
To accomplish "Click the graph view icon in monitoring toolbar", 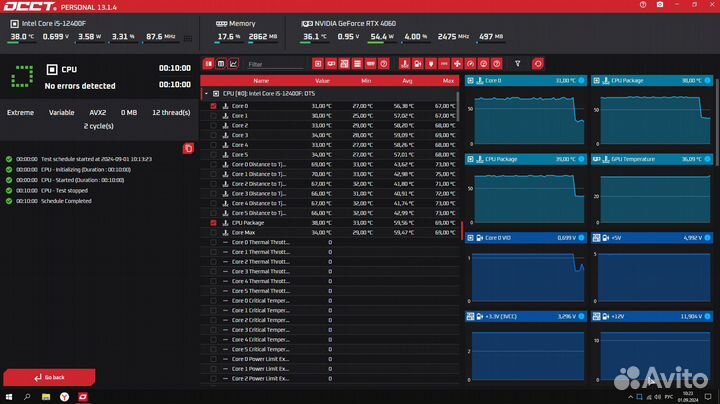I will tap(233, 63).
